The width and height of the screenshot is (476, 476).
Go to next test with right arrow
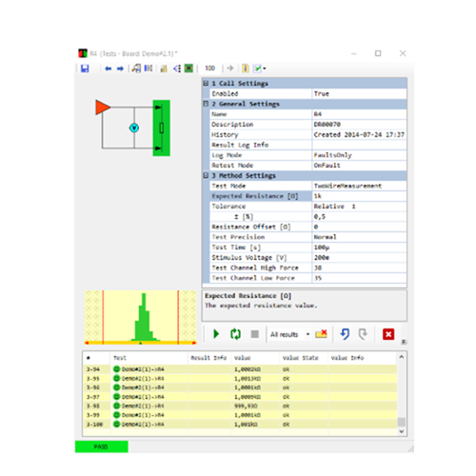click(x=120, y=69)
